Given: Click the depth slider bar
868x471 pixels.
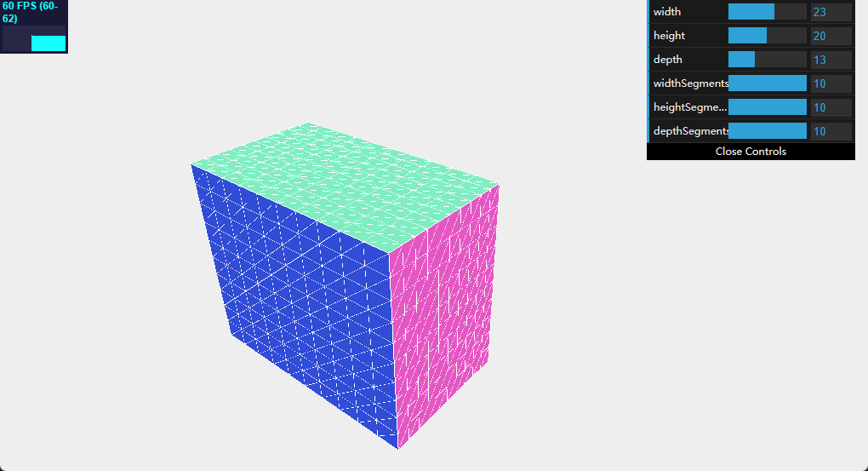Looking at the screenshot, I should (x=767, y=60).
